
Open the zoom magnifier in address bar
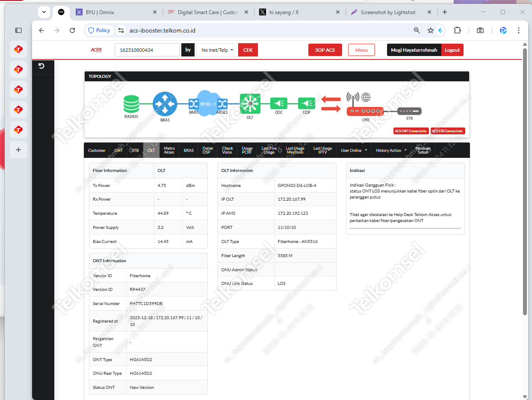click(417, 30)
